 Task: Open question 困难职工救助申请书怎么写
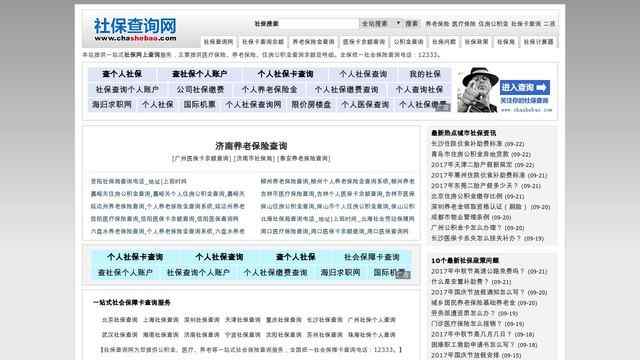tap(473, 345)
